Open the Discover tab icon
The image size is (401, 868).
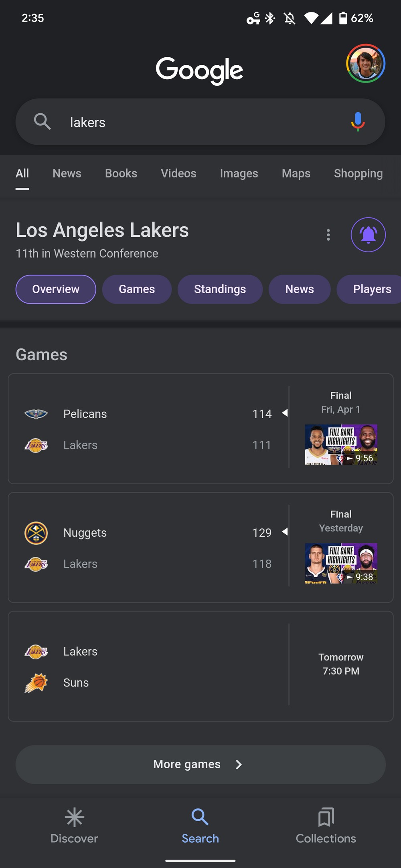[74, 817]
